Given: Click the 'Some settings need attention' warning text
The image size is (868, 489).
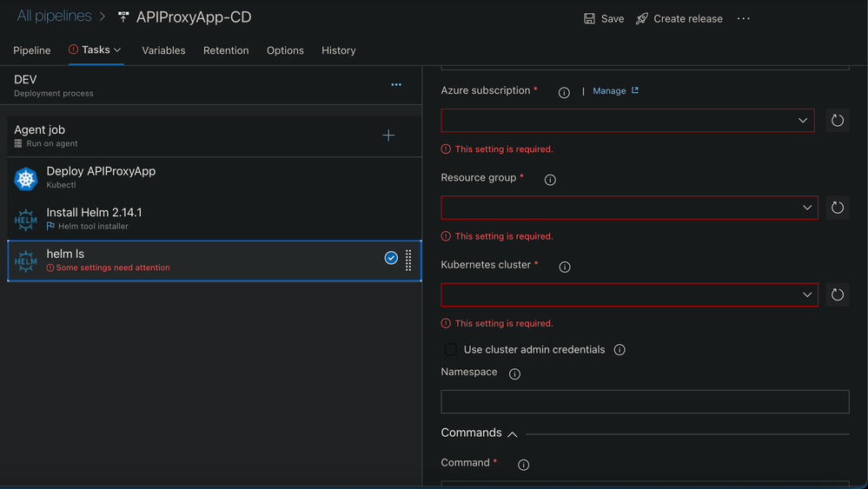Looking at the screenshot, I should point(113,268).
